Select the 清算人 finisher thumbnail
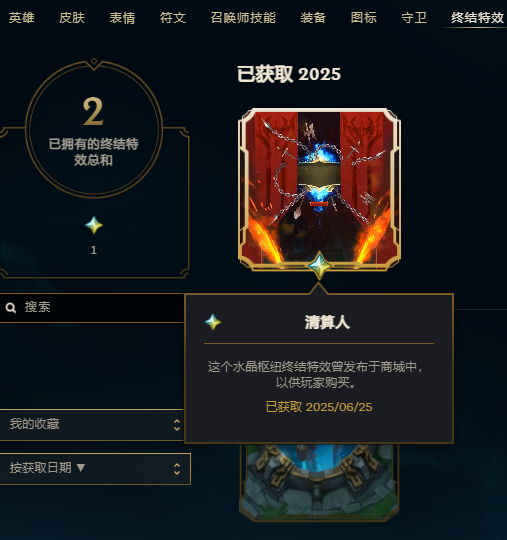This screenshot has width=507, height=540. [319, 189]
